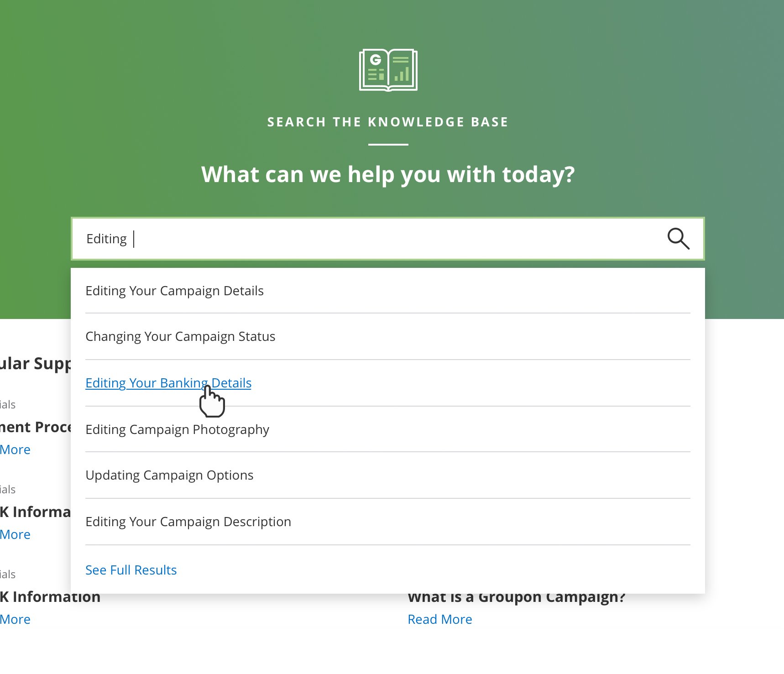
Task: Click More link below Payment Process heading
Action: coord(15,449)
